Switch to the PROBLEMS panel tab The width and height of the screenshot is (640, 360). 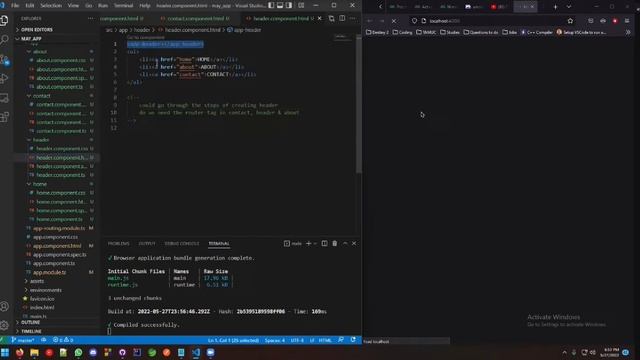pos(118,244)
